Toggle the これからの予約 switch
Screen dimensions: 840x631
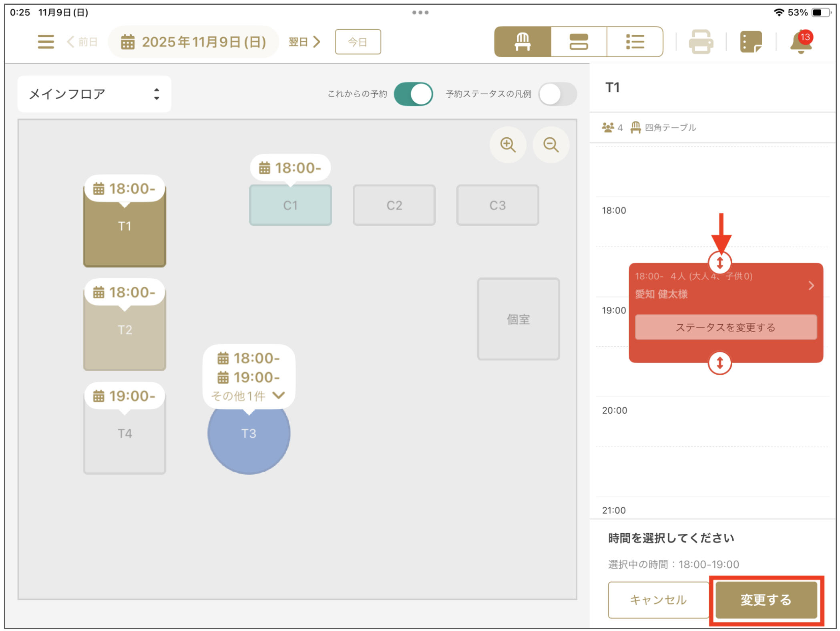pos(413,94)
